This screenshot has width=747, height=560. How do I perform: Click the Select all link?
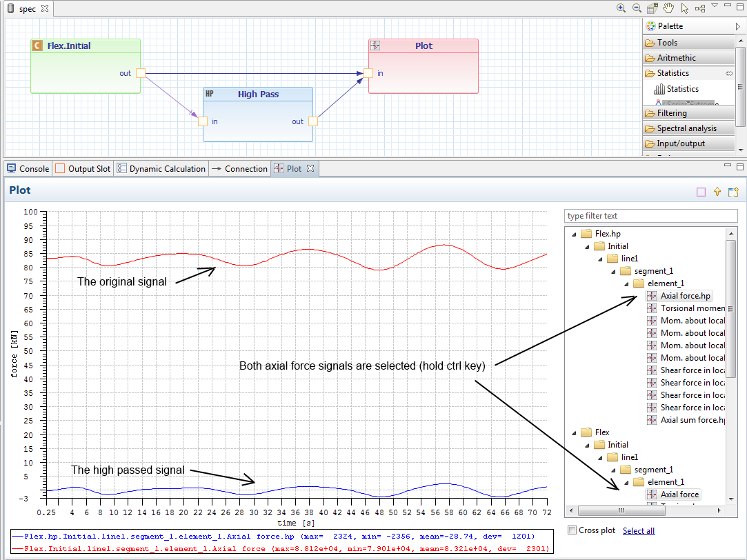pyautogui.click(x=638, y=530)
